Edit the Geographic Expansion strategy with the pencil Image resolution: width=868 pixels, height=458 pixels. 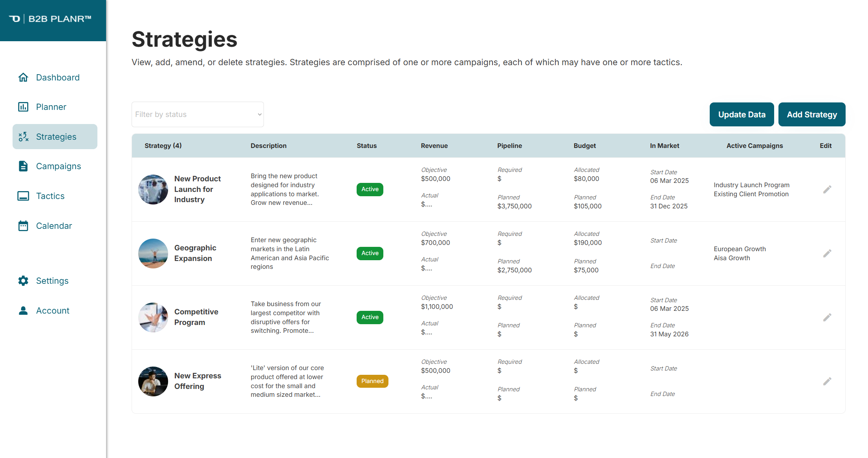coord(827,254)
